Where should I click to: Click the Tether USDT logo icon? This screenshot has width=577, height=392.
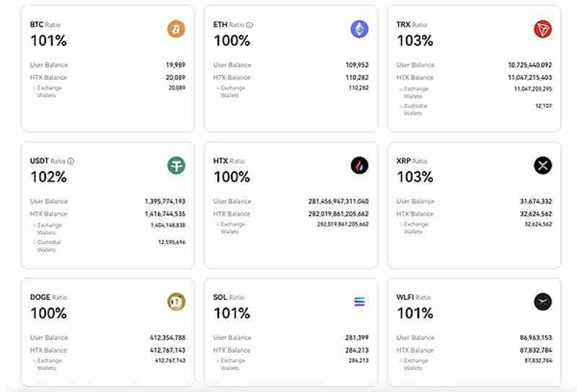pyautogui.click(x=176, y=166)
